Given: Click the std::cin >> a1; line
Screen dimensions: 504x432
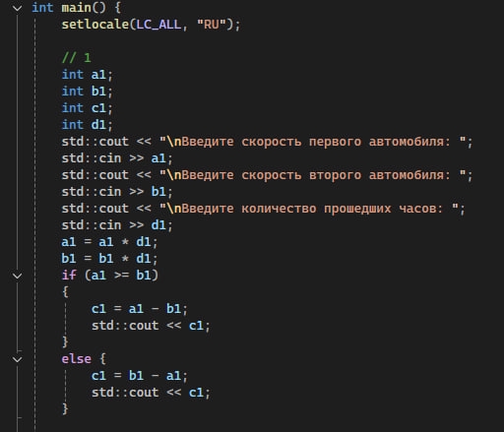Looking at the screenshot, I should point(117,158).
